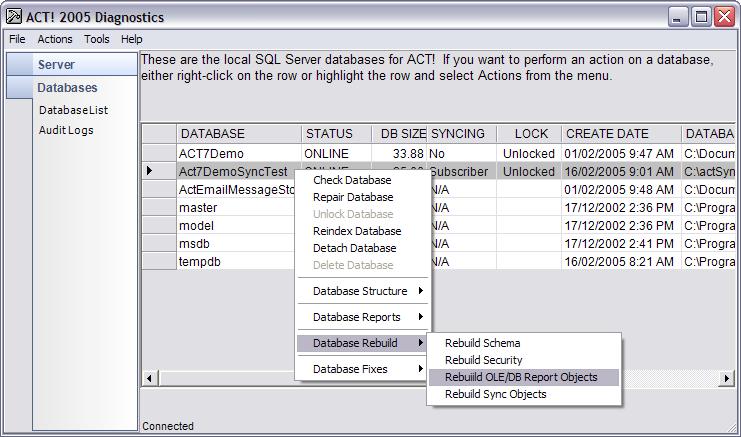Click the horizontal scrollbar right arrow
The height and width of the screenshot is (437, 741).
(x=727, y=378)
